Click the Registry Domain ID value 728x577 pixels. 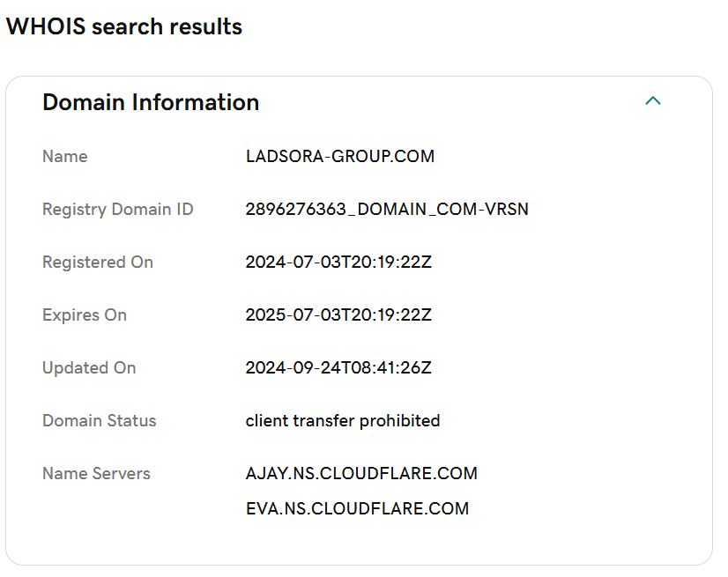(387, 210)
